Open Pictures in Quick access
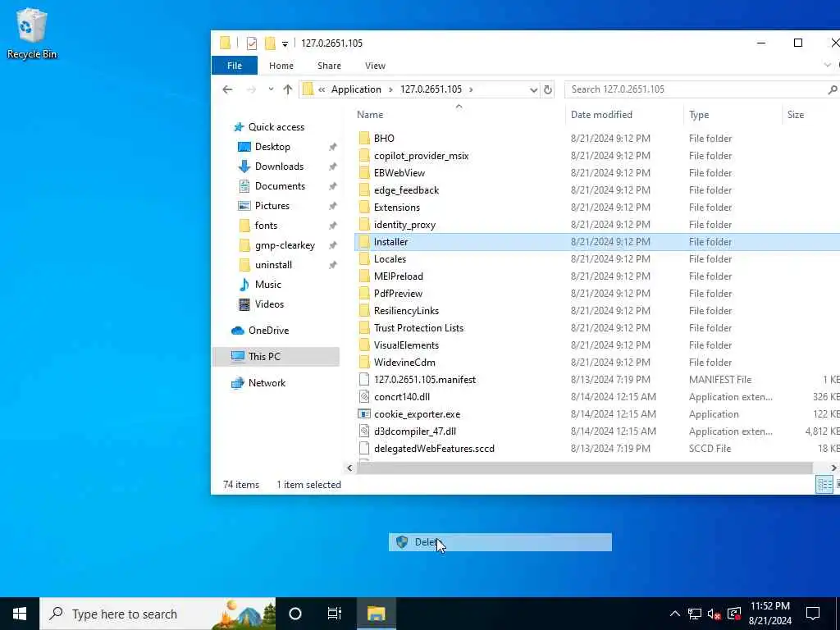 pos(272,206)
